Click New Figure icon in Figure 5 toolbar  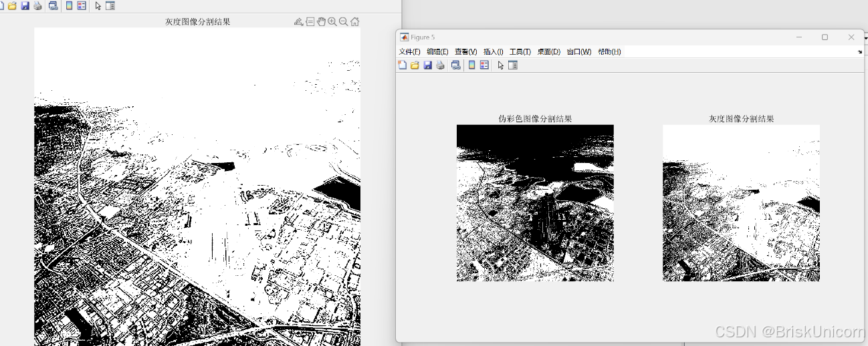tap(402, 65)
